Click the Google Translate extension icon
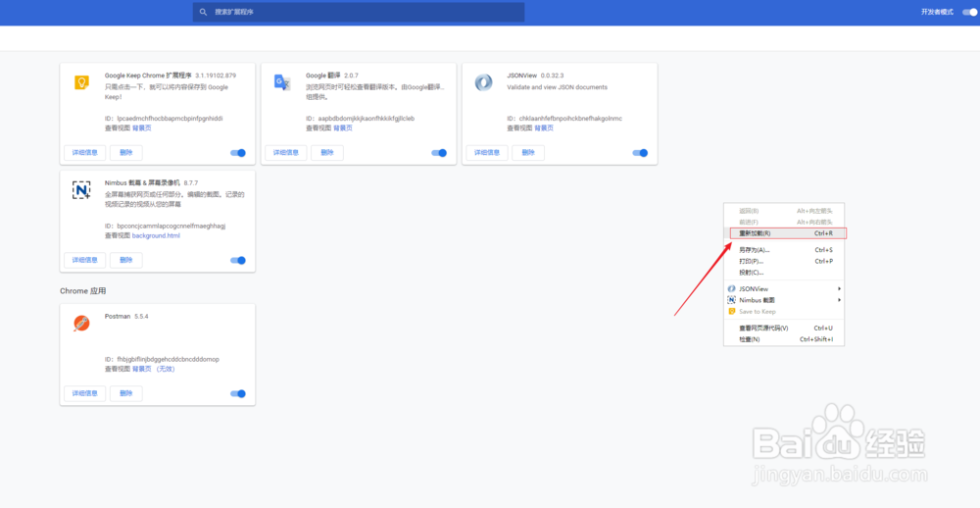 pyautogui.click(x=282, y=82)
